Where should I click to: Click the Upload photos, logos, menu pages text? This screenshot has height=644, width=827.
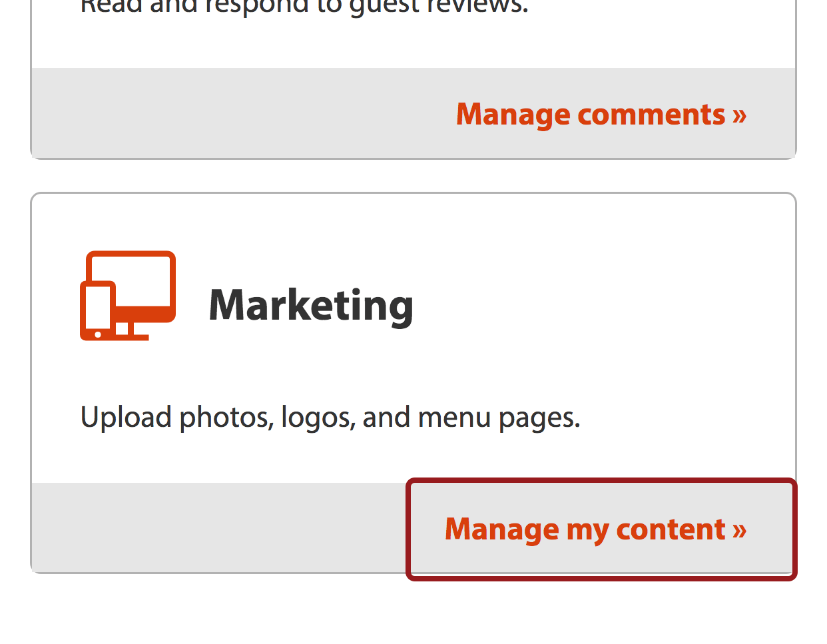330,418
